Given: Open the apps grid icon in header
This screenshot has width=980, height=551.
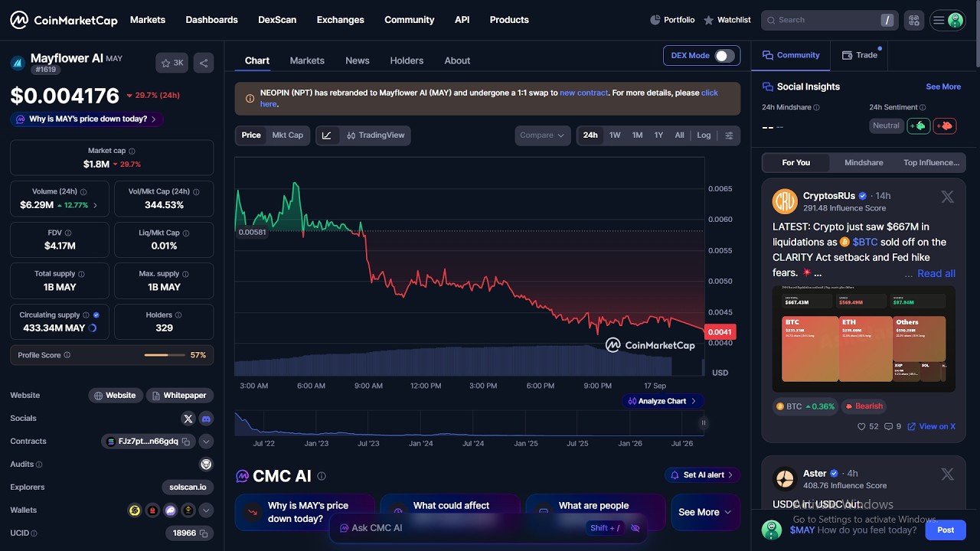Looking at the screenshot, I should [913, 21].
